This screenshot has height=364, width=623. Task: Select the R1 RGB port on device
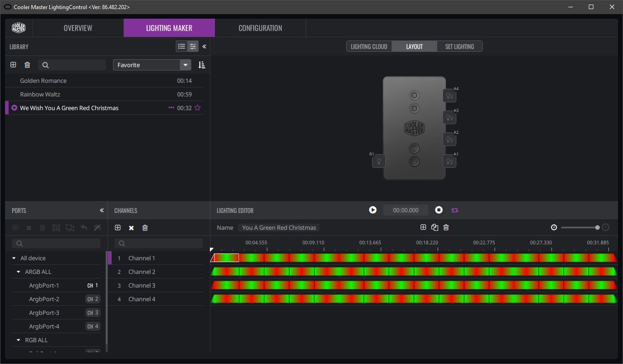pyautogui.click(x=379, y=161)
